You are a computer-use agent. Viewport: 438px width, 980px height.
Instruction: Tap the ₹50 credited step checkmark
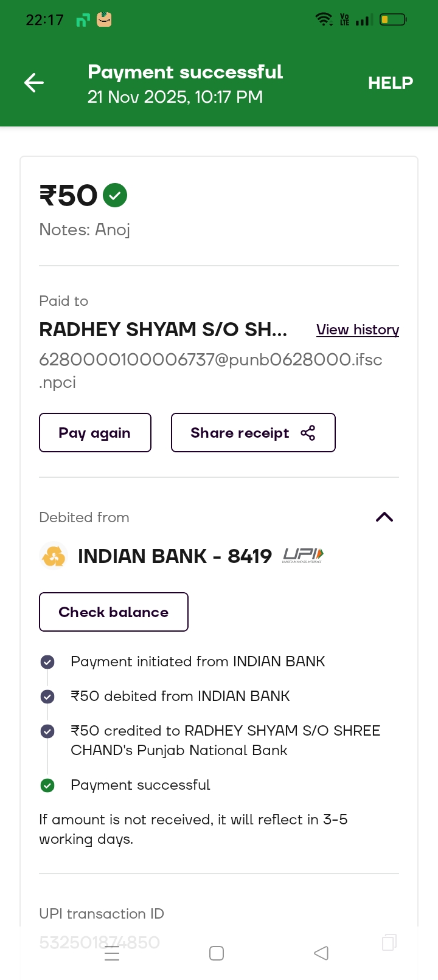(47, 731)
